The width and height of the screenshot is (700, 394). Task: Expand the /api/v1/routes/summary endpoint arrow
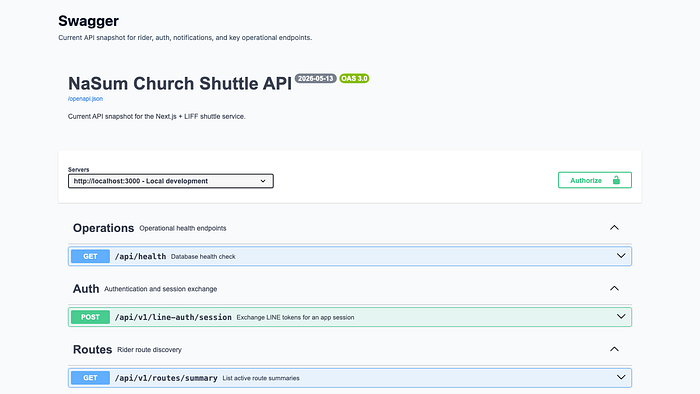tap(621, 377)
